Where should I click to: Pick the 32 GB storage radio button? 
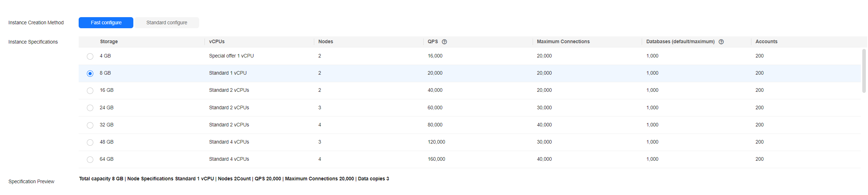[90, 125]
